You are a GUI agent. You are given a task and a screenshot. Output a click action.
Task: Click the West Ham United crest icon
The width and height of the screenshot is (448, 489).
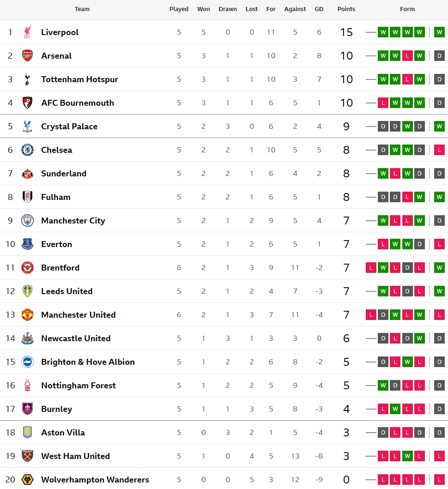coord(28,456)
